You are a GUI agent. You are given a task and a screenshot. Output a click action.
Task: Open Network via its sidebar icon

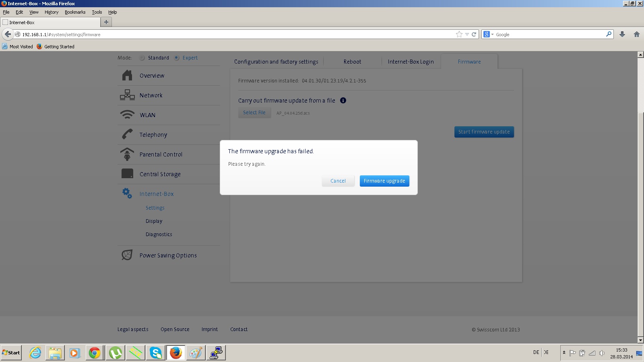(x=127, y=95)
